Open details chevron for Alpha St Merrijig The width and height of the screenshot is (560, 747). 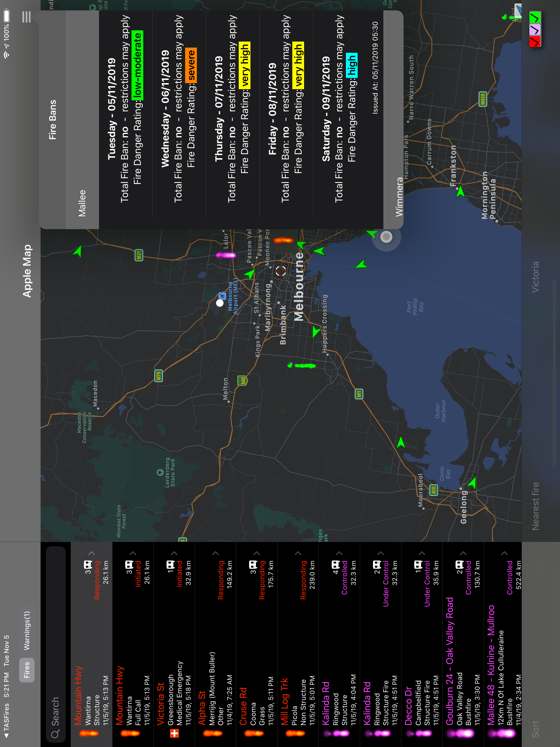(x=215, y=553)
